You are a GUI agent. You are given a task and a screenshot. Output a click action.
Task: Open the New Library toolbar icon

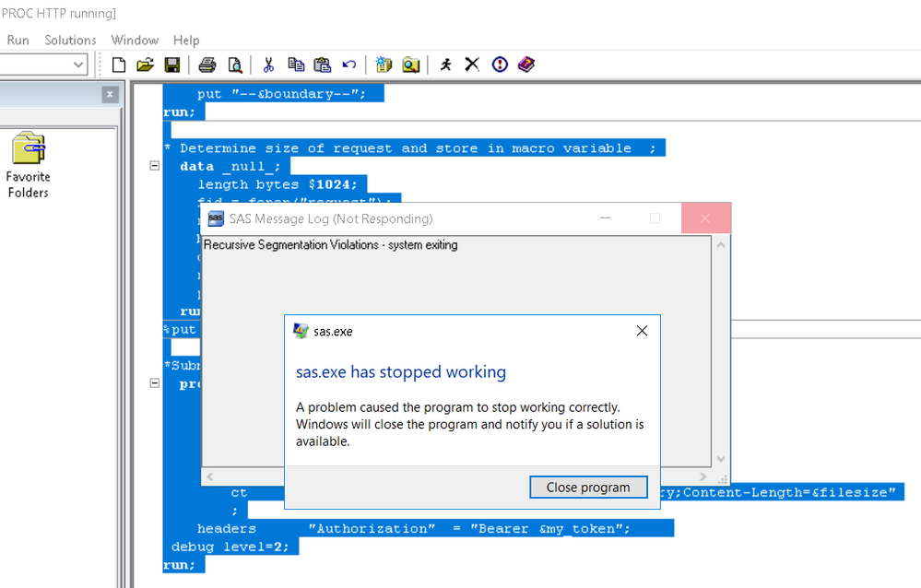(x=384, y=65)
